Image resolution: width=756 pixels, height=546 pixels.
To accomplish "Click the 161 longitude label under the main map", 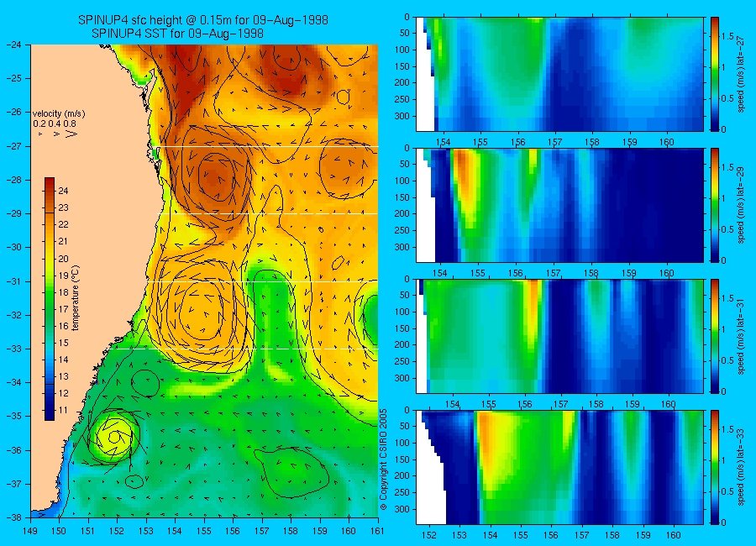I will [378, 531].
